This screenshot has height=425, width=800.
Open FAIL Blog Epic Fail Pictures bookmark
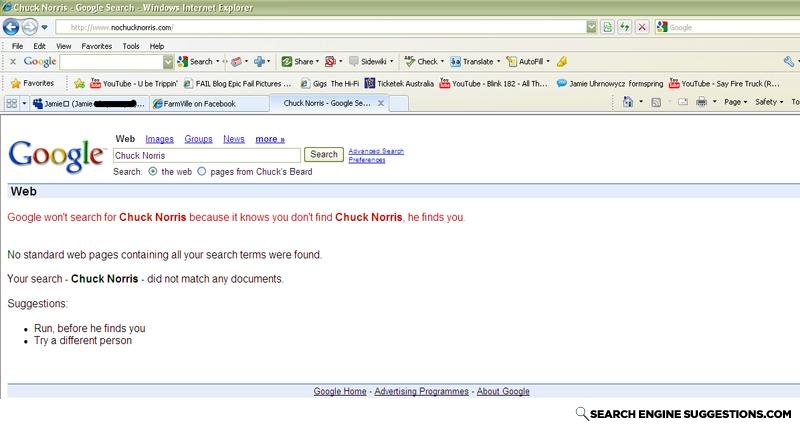tap(237, 83)
